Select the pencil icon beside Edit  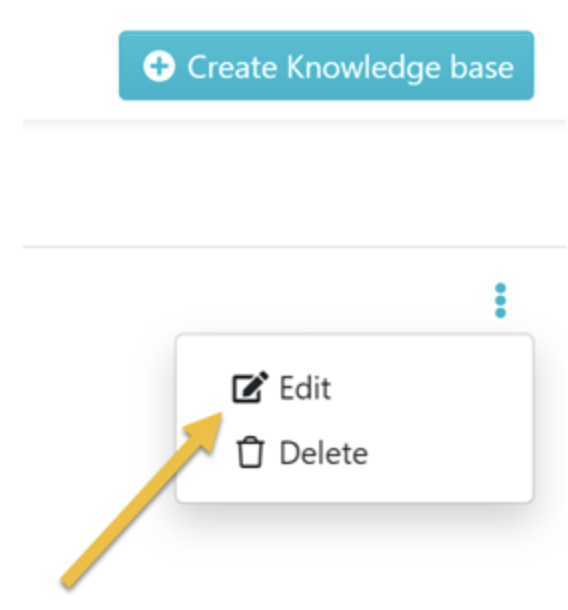(x=250, y=387)
